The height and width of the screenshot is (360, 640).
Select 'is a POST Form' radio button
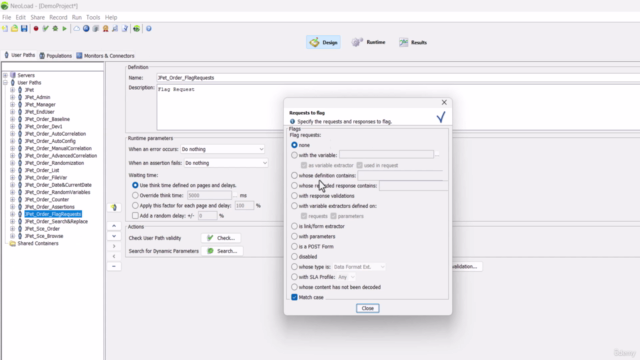294,247
